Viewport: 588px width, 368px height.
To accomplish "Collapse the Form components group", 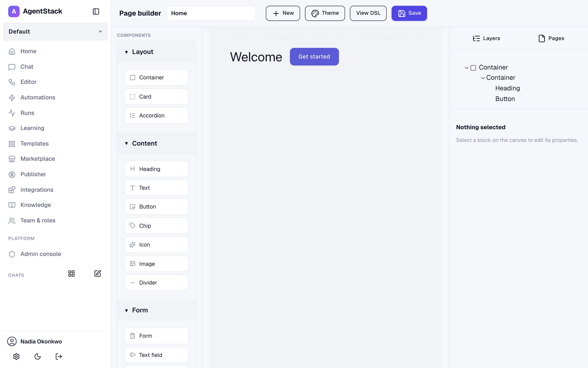I will (157, 310).
